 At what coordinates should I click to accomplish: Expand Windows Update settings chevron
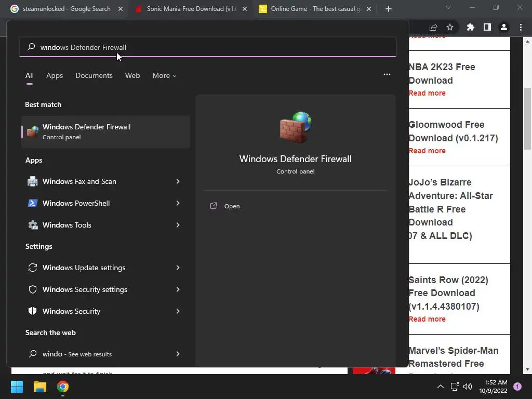pyautogui.click(x=178, y=268)
